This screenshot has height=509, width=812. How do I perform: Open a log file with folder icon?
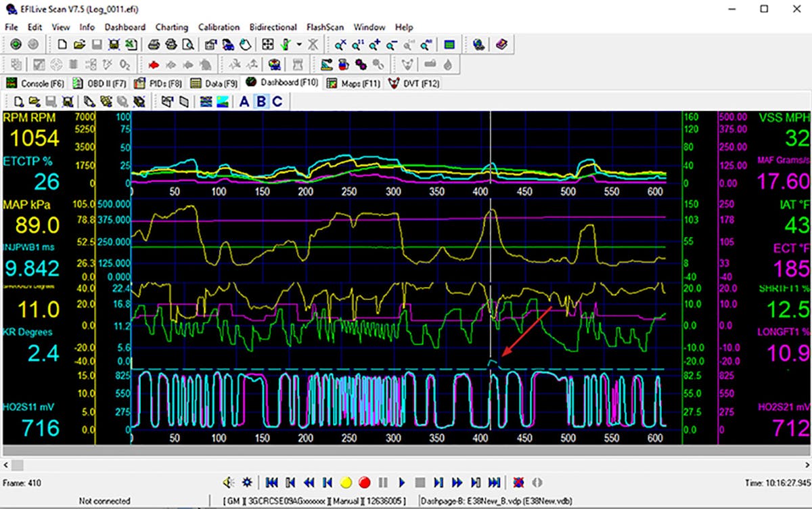pyautogui.click(x=78, y=45)
